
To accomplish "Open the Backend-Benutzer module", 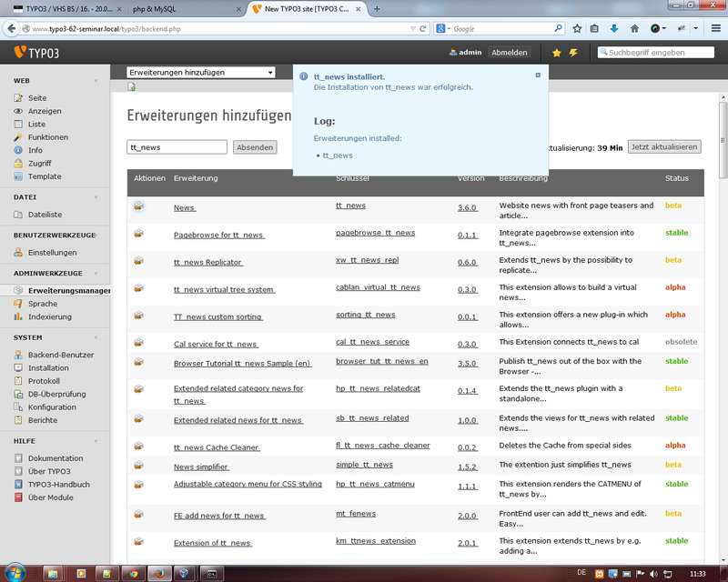I will click(61, 355).
